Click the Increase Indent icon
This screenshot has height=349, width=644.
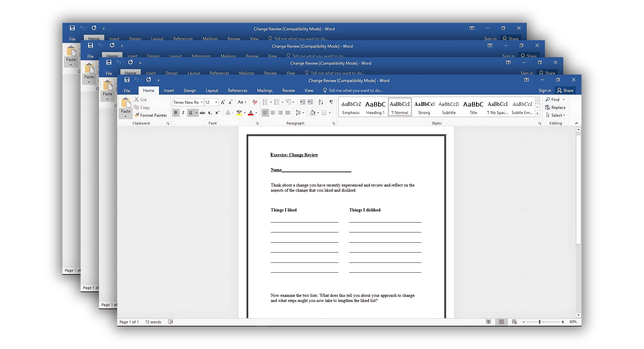(310, 102)
